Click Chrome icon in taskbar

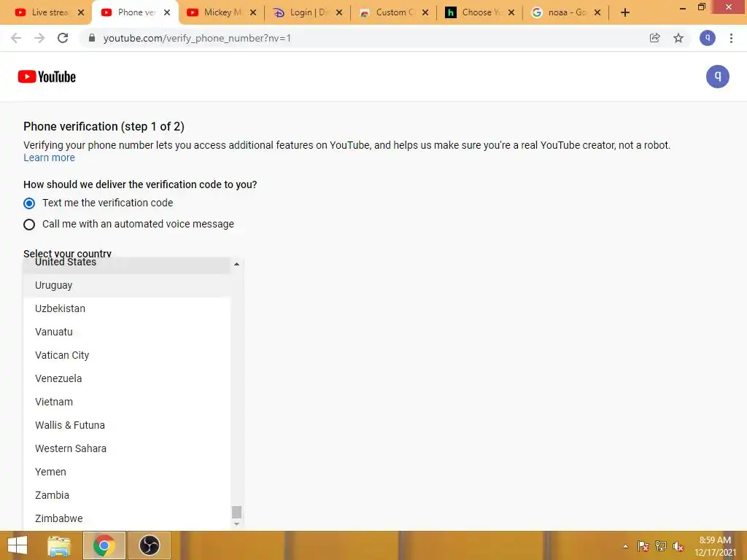coord(104,545)
